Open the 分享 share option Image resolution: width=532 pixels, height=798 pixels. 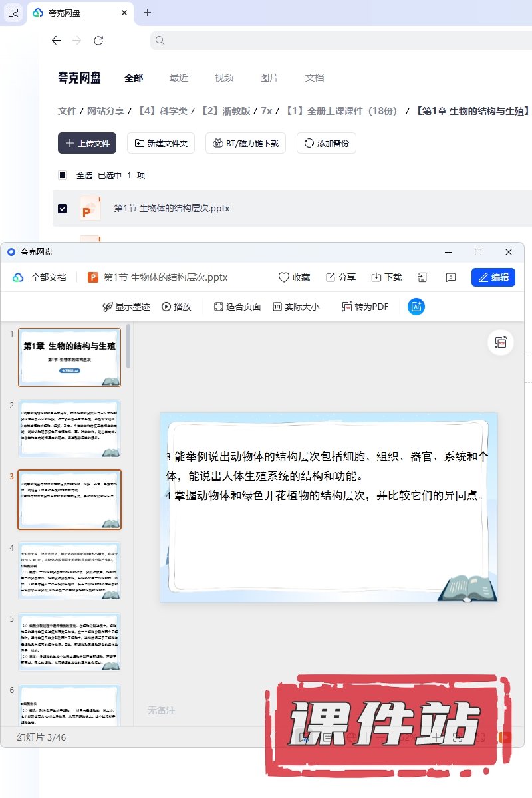click(340, 277)
